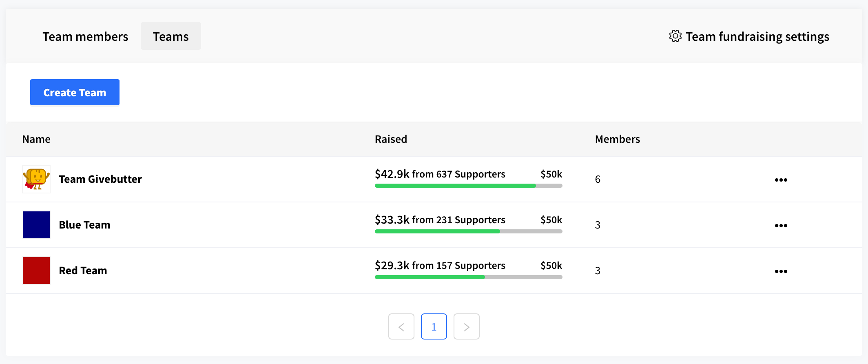Open Team fundraising settings link
Screen dimensions: 868x364
(x=749, y=36)
